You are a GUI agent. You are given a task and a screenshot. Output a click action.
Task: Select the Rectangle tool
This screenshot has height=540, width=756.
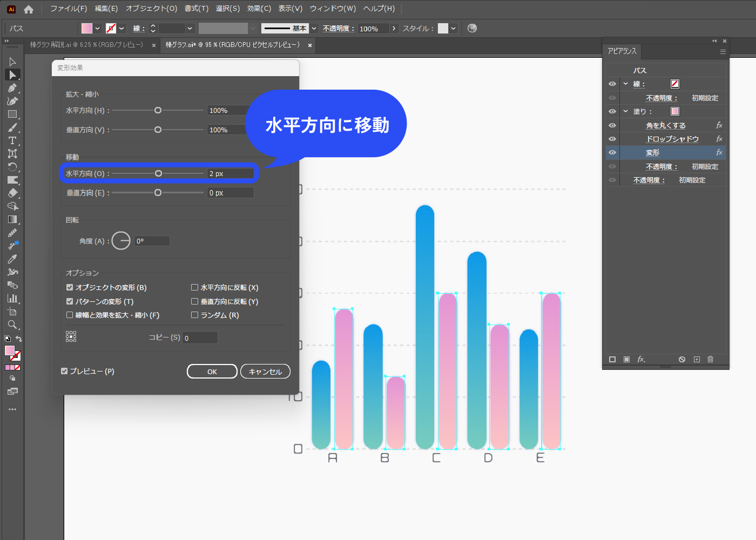click(x=12, y=114)
